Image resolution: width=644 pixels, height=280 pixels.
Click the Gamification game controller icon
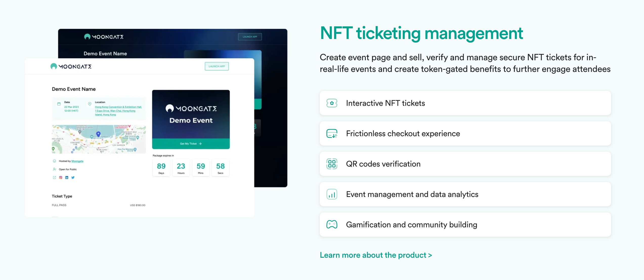click(x=332, y=225)
